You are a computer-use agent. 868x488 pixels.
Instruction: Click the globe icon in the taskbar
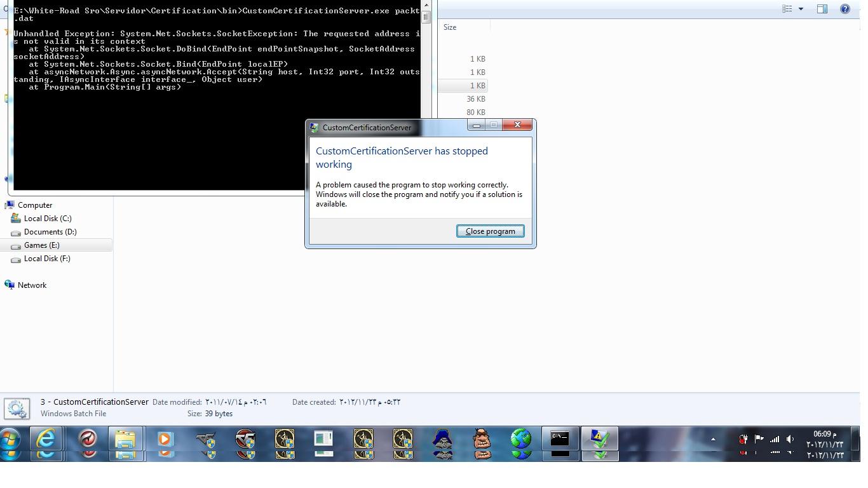521,439
